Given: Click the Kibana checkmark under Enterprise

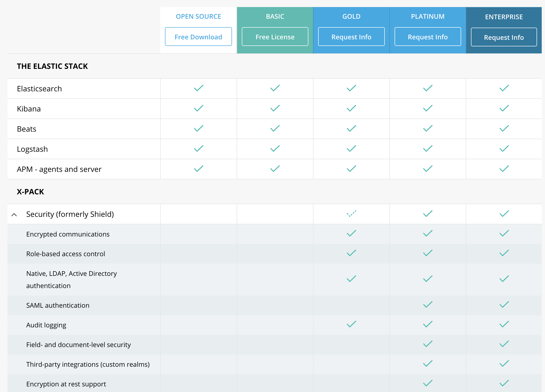Looking at the screenshot, I should [504, 109].
